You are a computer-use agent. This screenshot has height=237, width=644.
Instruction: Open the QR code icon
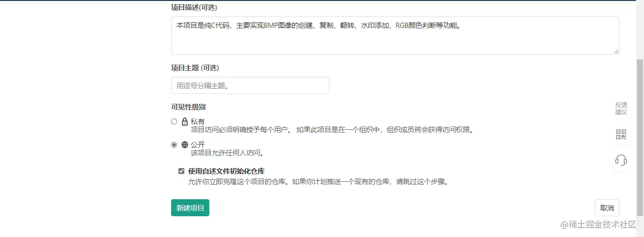(x=621, y=135)
